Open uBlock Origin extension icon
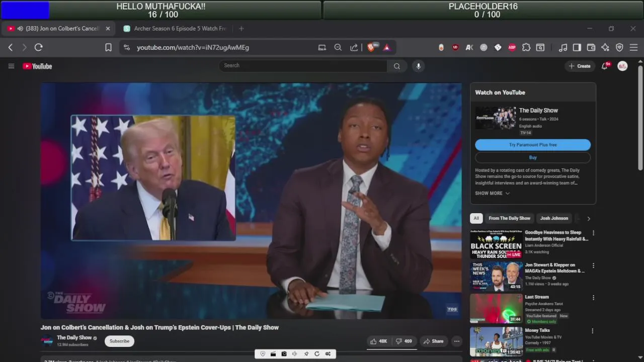Screen dimensions: 644x362 pos(455,47)
